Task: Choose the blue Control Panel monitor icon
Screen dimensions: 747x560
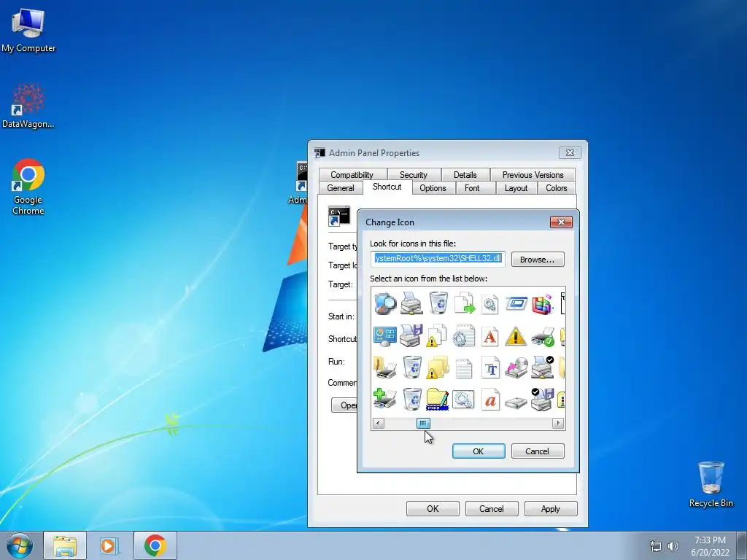Action: point(385,336)
